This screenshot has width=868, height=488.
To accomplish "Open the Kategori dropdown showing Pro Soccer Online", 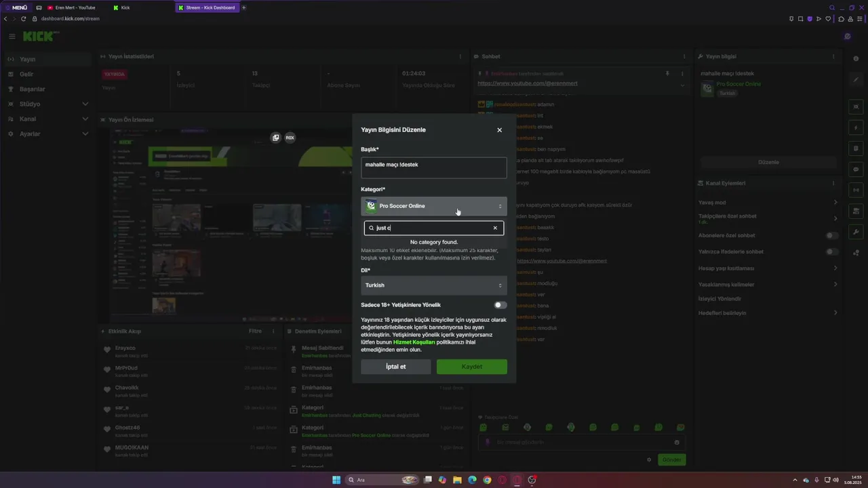I will (433, 206).
